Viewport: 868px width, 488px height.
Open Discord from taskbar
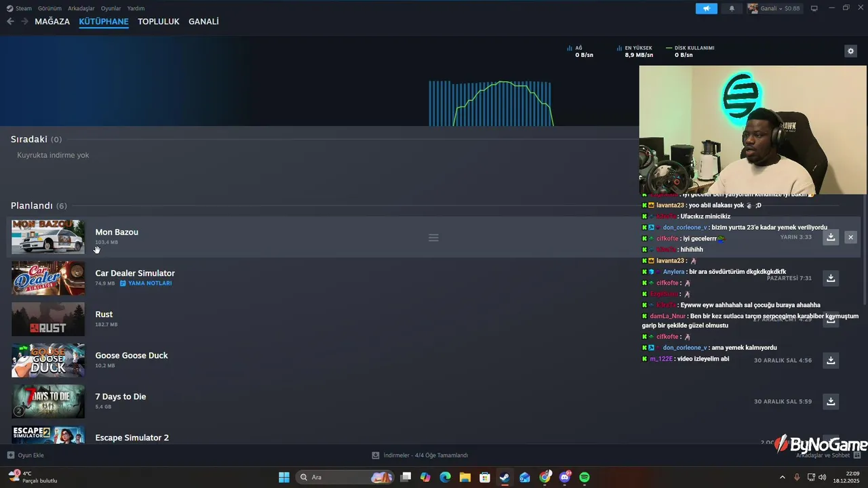click(565, 477)
